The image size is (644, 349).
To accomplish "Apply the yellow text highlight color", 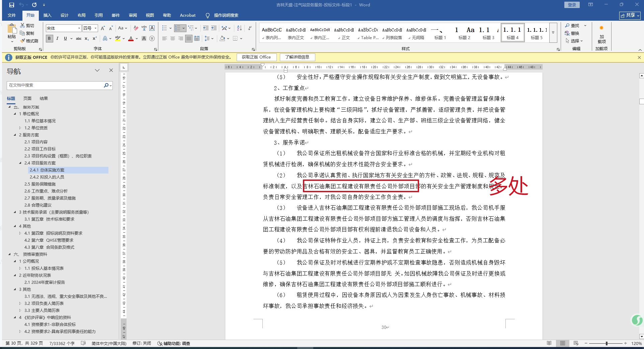I will (117, 38).
